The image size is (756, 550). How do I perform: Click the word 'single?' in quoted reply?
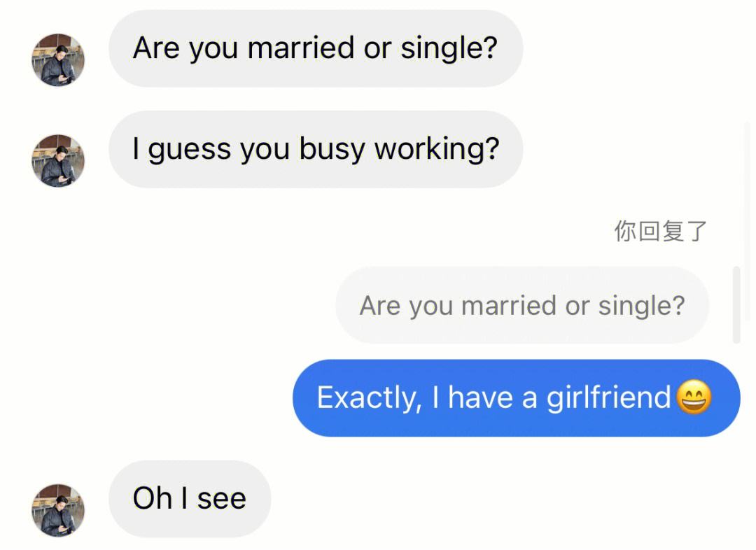coord(642,306)
